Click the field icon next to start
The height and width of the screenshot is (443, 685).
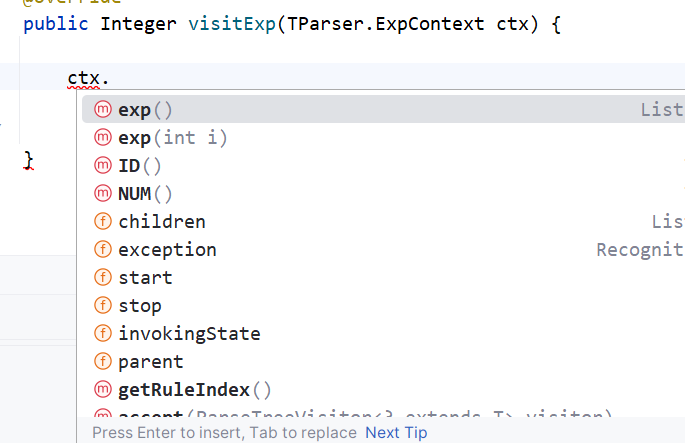point(103,277)
